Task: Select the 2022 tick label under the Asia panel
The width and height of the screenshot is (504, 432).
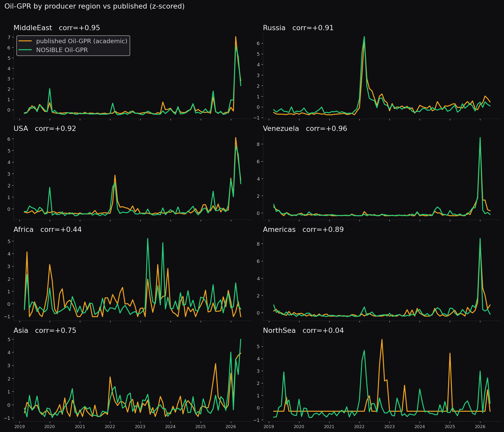Action: pos(110,427)
